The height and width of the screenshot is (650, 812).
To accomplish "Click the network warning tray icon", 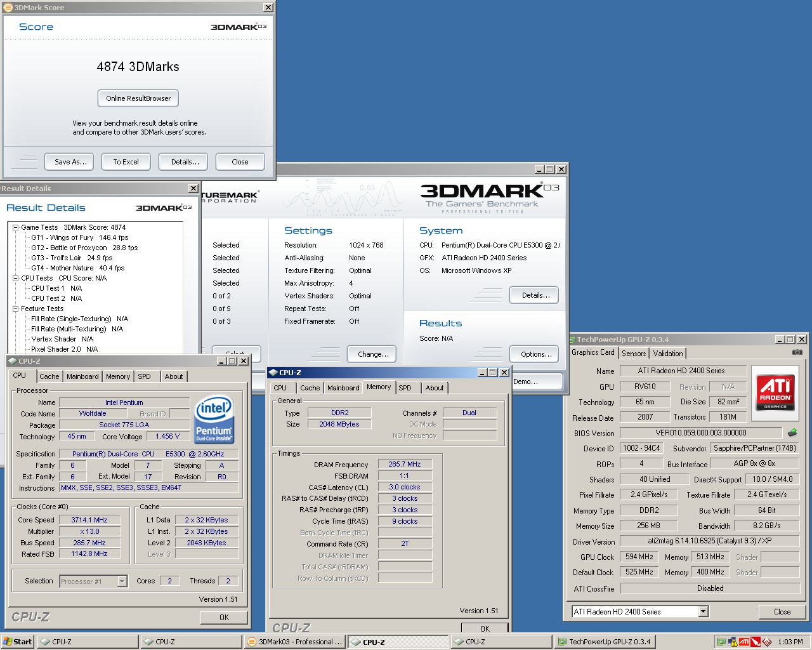I will [733, 642].
